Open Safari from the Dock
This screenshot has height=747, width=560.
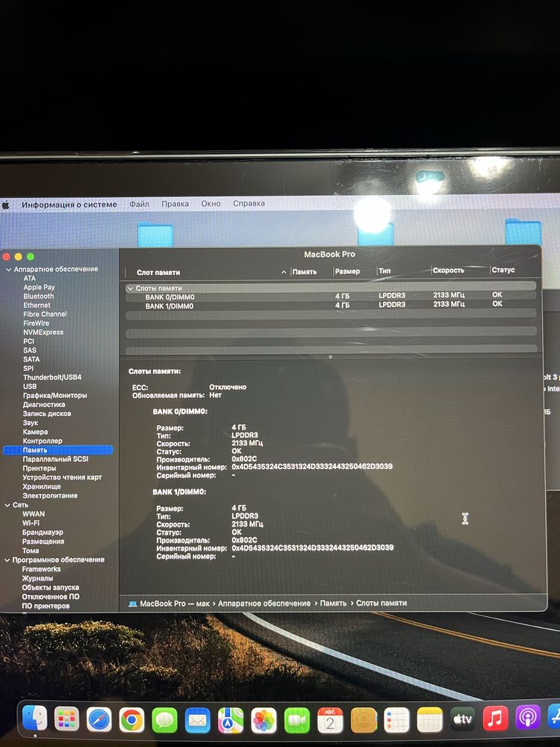coord(99,719)
